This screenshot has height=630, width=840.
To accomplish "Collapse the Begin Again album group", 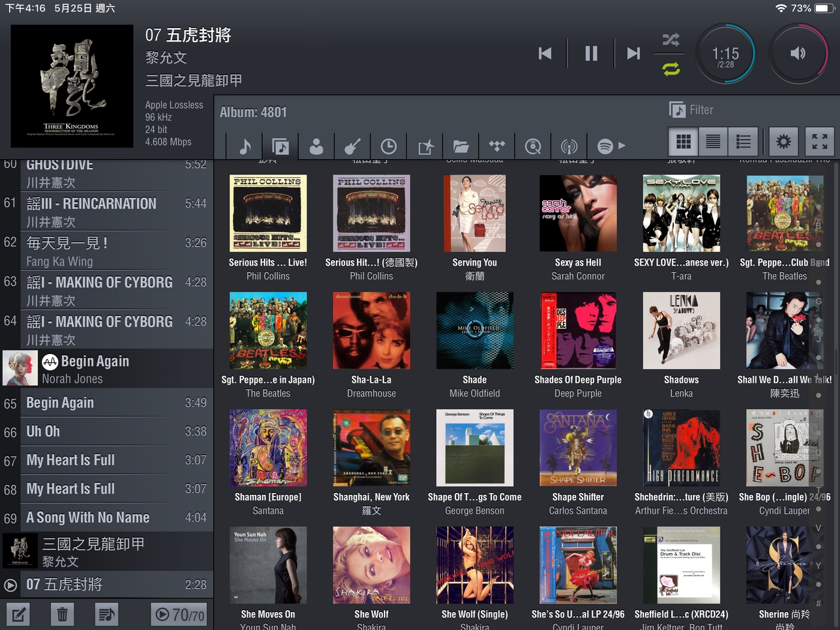I will tap(108, 369).
